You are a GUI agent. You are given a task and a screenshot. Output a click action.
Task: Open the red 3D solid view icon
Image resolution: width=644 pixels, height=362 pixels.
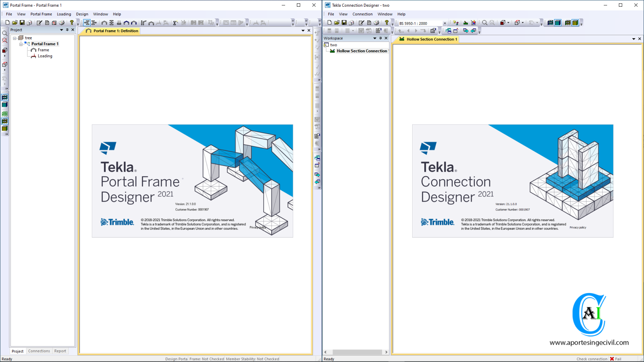pos(5,50)
